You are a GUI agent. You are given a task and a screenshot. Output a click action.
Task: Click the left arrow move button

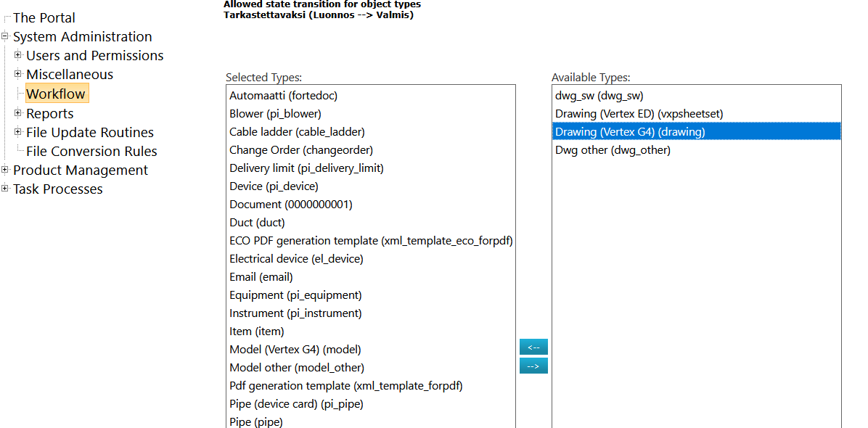[533, 347]
